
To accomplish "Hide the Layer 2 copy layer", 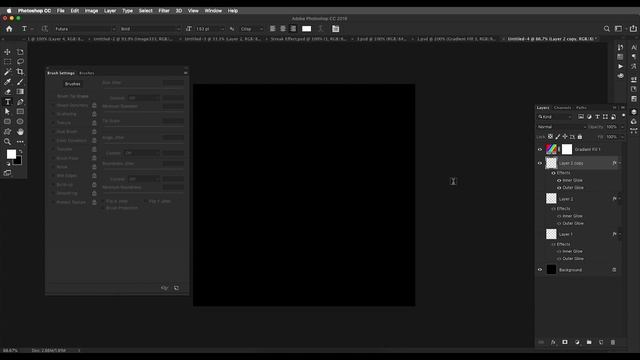I will pos(540,163).
